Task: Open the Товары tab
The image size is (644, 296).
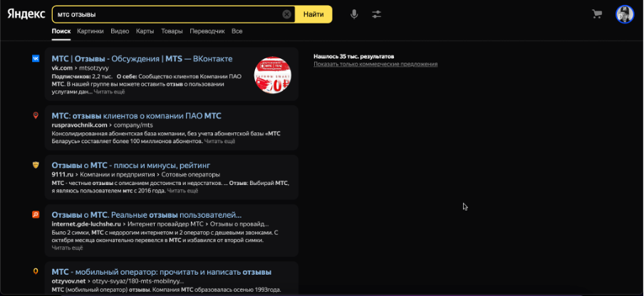Action: coord(172,31)
